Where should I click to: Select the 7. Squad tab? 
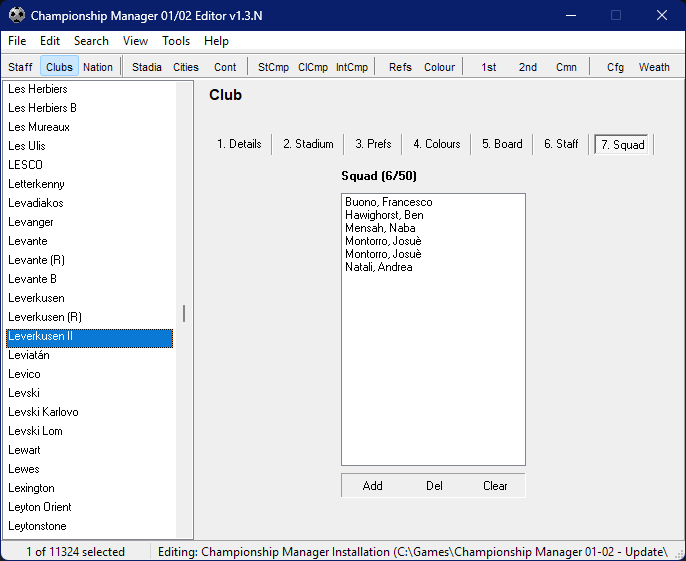622,144
